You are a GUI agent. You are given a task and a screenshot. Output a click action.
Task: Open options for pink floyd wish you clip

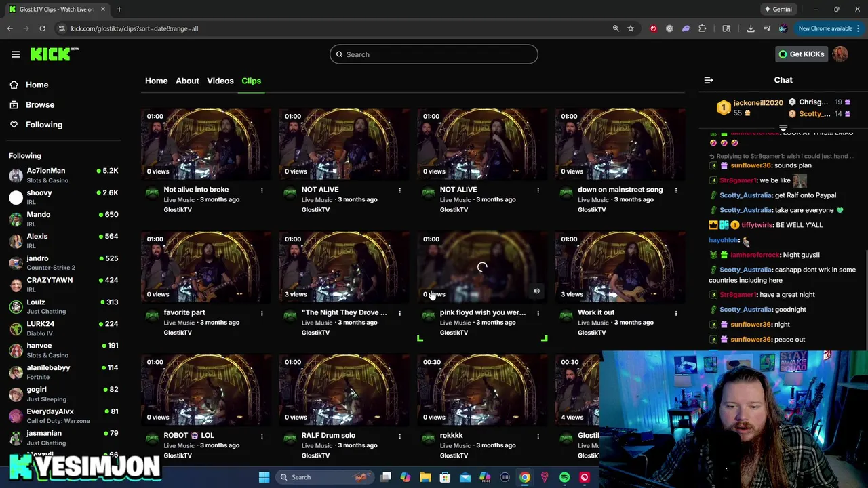(538, 313)
